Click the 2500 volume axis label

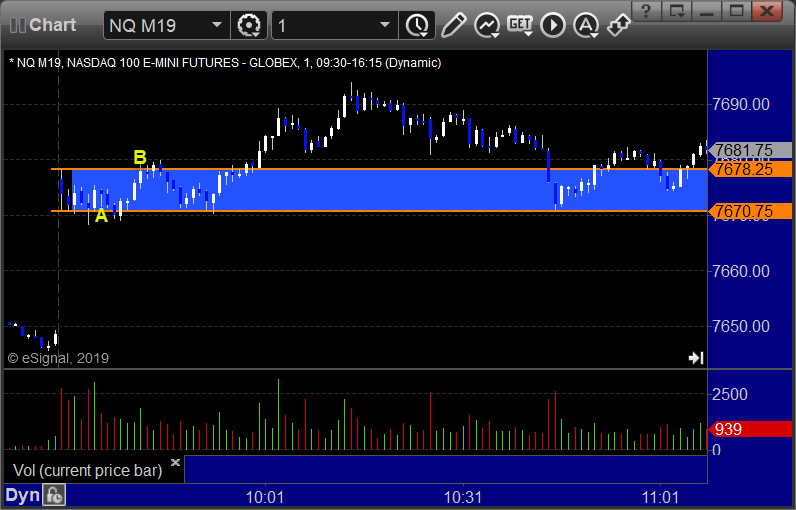(729, 394)
